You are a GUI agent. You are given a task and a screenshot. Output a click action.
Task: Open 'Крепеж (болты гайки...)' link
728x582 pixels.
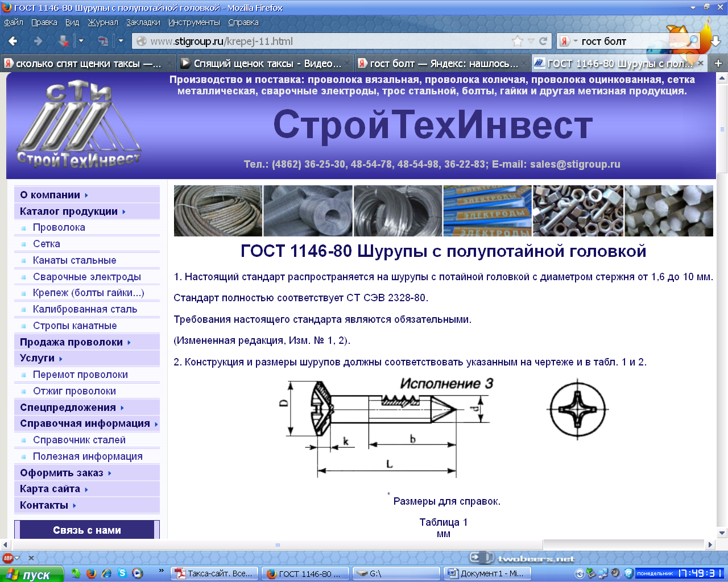click(x=89, y=293)
